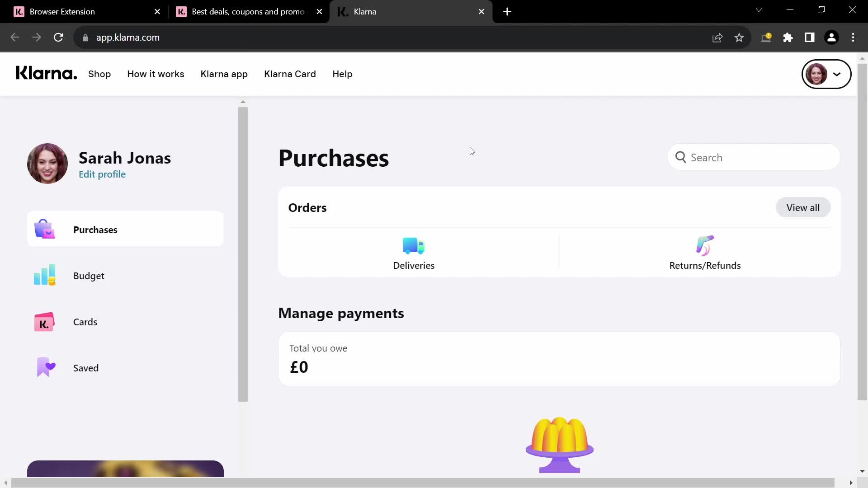Click the promotional banner at sidebar bottom
This screenshot has width=868, height=488.
point(125,469)
